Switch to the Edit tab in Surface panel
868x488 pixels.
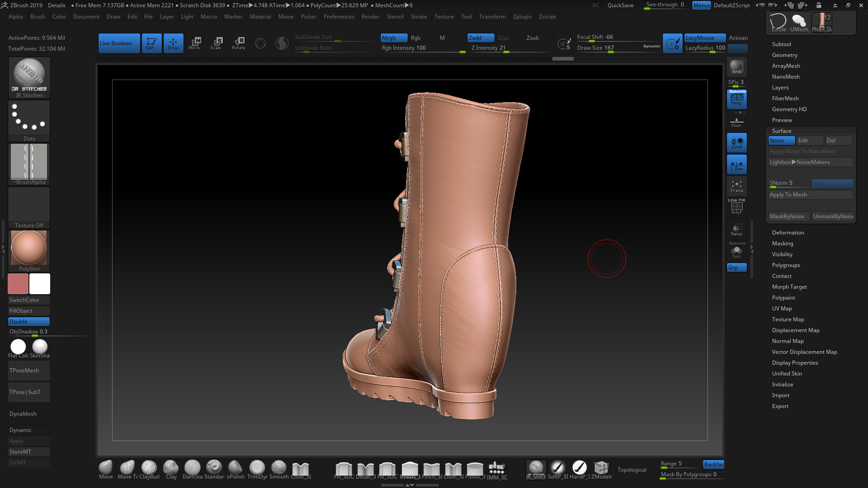[x=810, y=141]
